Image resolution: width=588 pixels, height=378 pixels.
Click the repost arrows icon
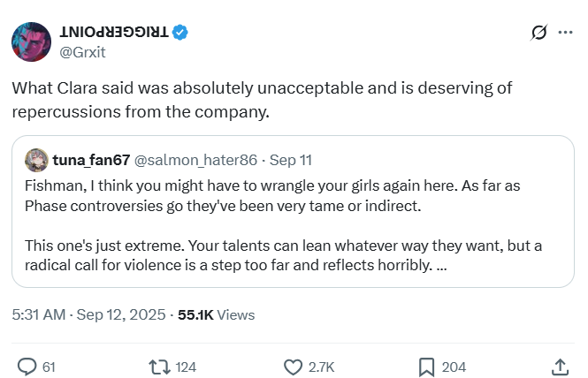157,367
